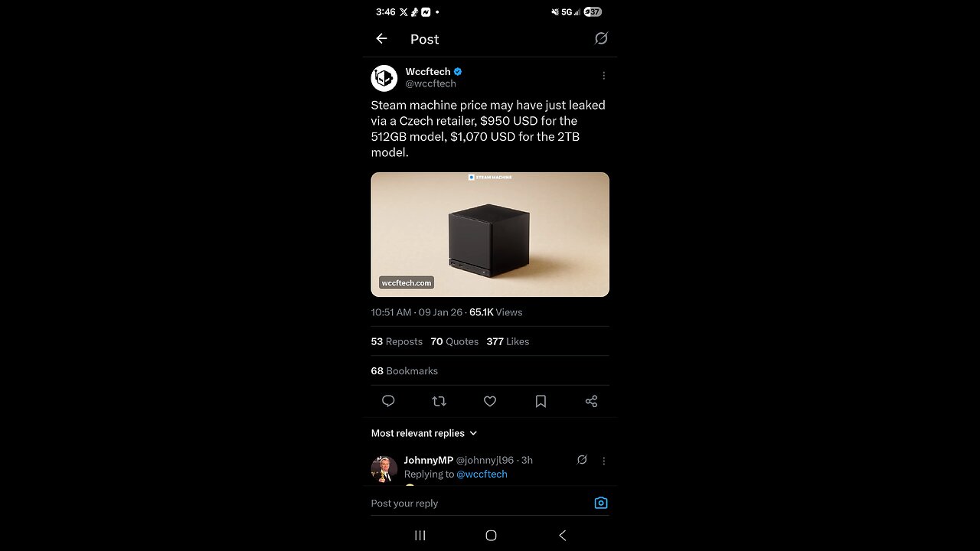Go back using the arrow beside Post
This screenshot has height=551, width=980.
pos(381,39)
